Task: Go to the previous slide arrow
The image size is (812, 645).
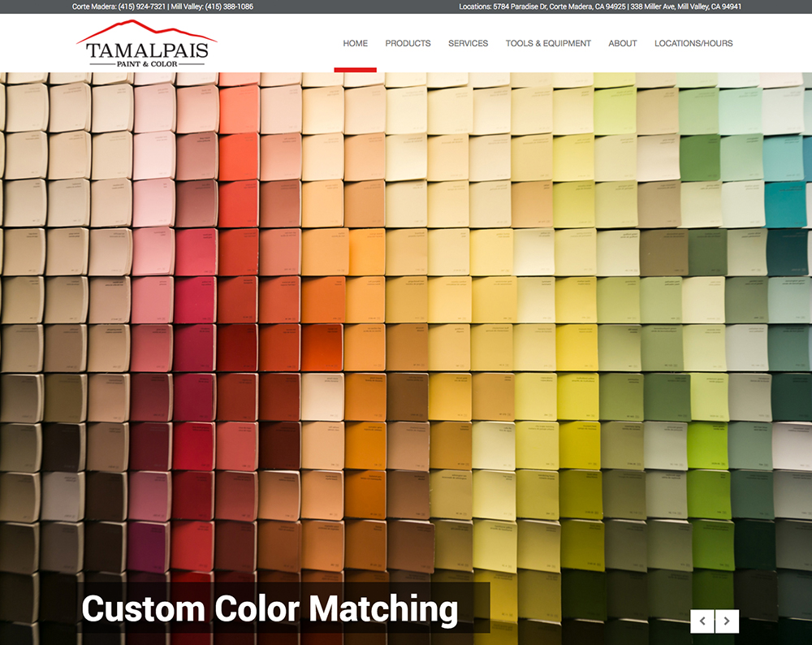Action: pos(702,621)
